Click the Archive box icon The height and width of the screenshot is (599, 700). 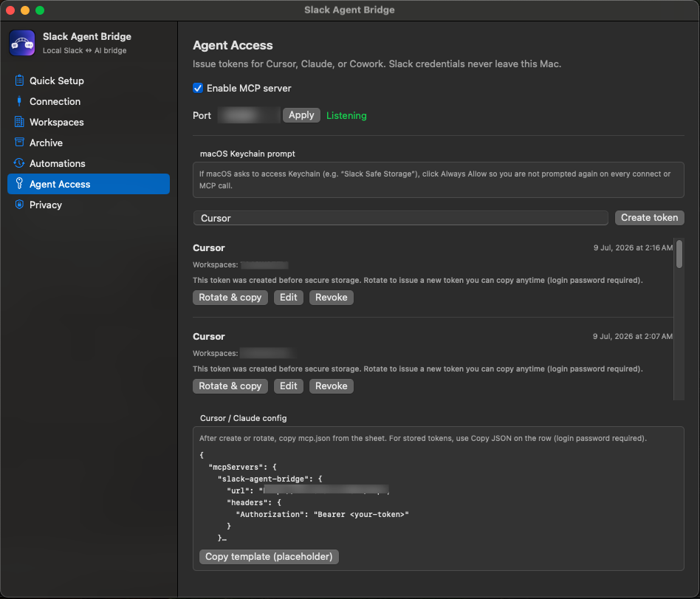[x=19, y=143]
